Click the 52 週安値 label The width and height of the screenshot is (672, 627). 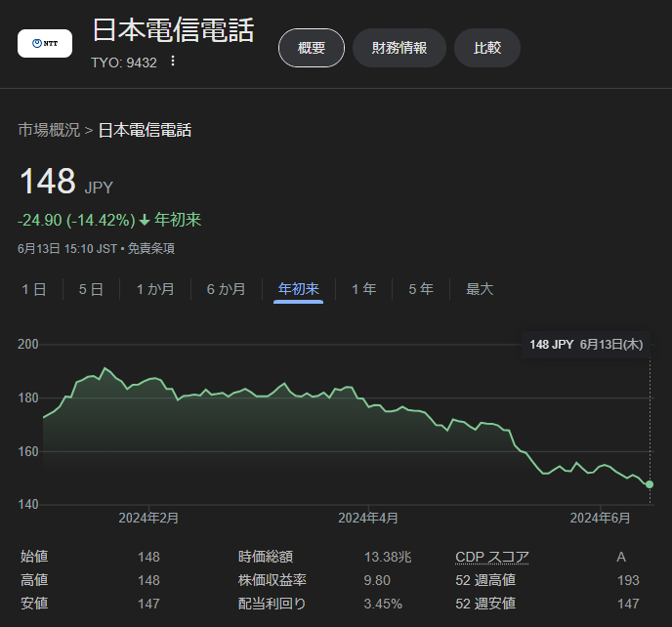click(485, 604)
